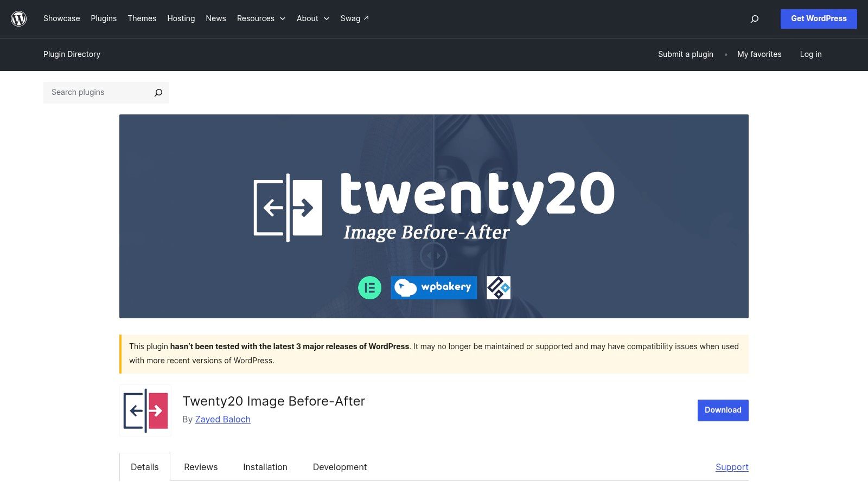Open the News menu item
Image resolution: width=868 pixels, height=488 pixels.
point(216,18)
